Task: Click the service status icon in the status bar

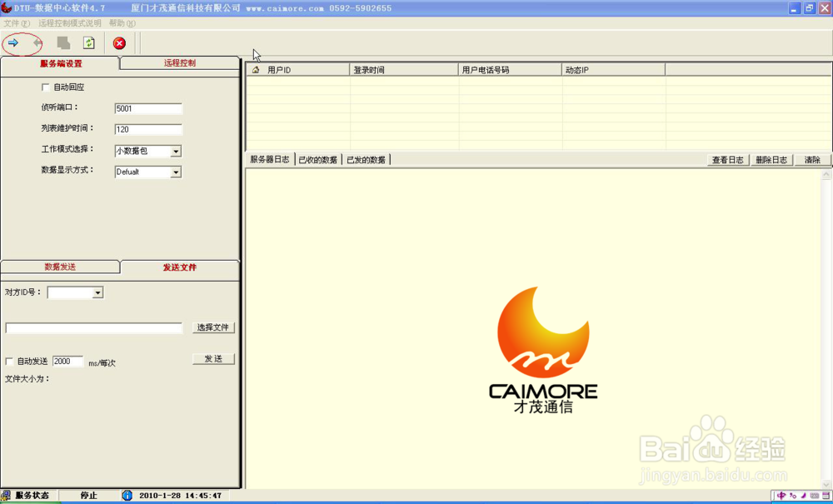Action: (6, 496)
